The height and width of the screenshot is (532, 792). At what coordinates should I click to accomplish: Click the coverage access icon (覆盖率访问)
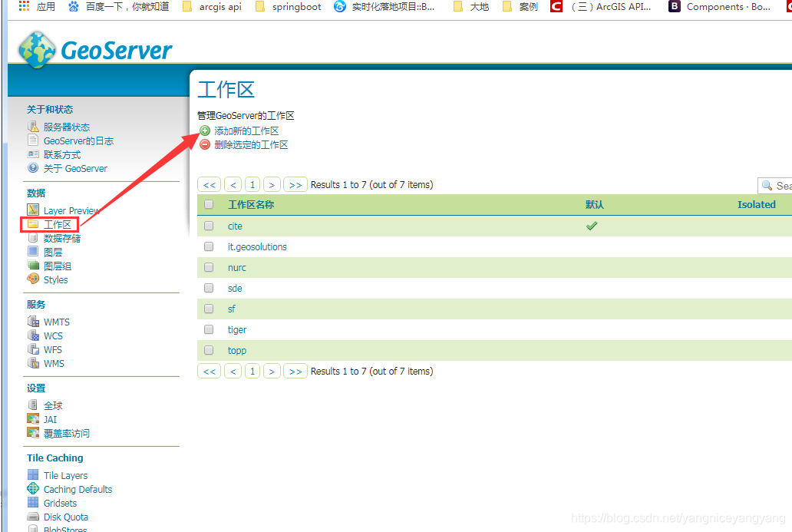(33, 432)
